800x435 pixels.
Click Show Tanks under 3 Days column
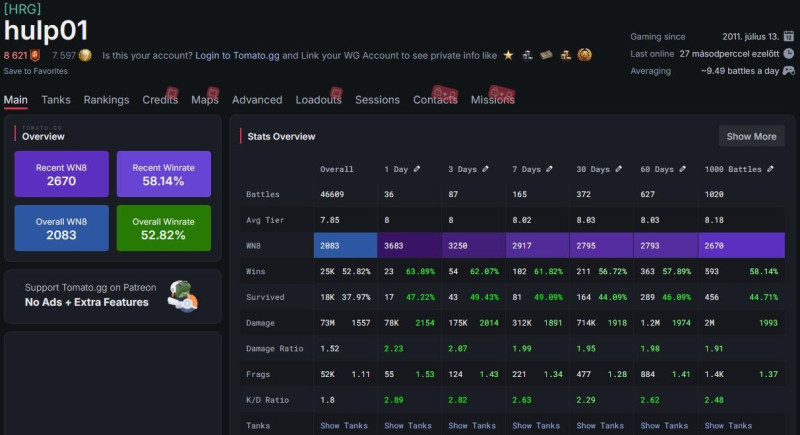point(472,425)
